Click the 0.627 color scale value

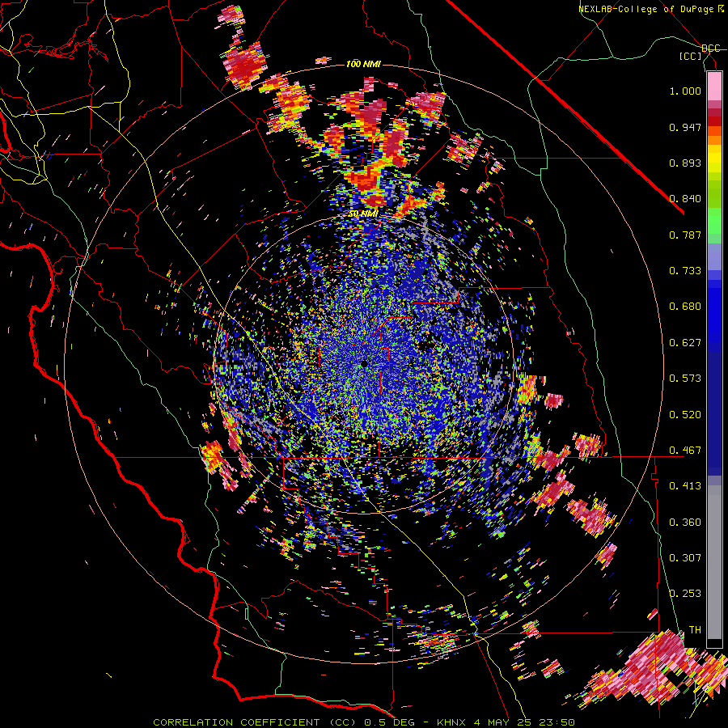tap(685, 343)
